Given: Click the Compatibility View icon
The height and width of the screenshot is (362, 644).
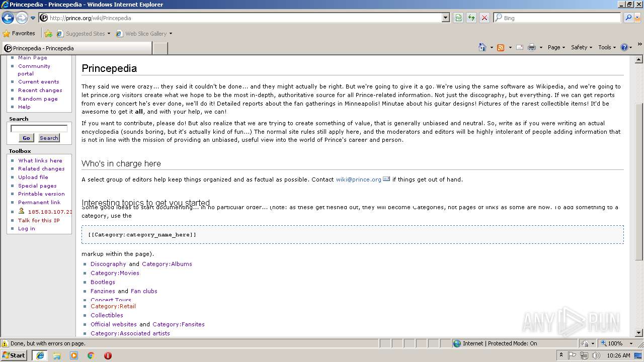Looking at the screenshot, I should (458, 18).
